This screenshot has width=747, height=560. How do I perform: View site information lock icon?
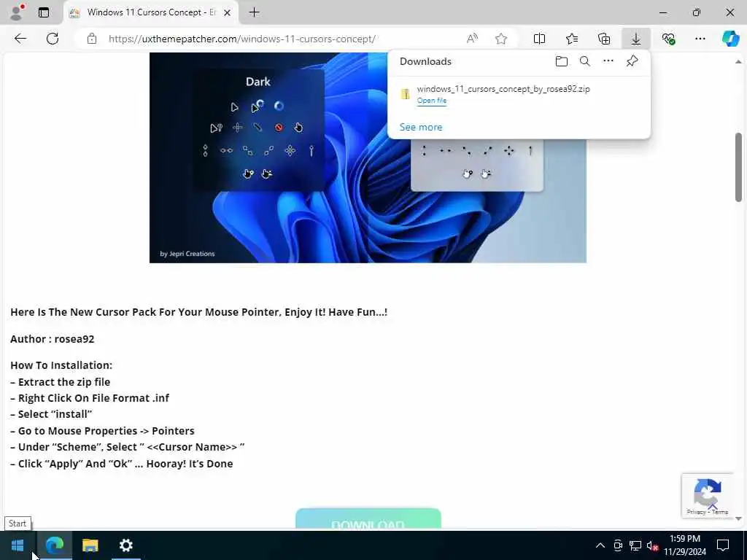(92, 39)
